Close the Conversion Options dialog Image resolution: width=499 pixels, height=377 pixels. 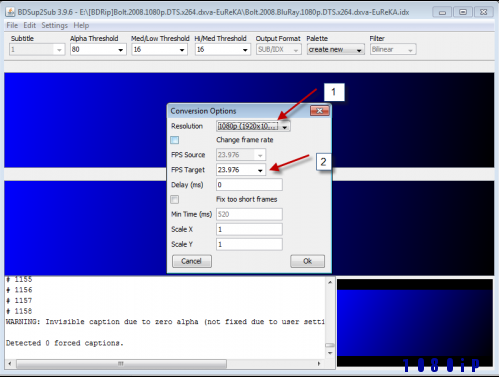coord(319,111)
